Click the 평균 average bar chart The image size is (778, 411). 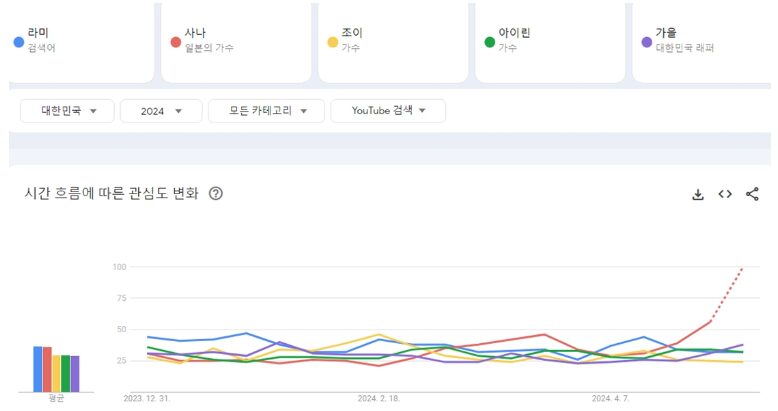pos(56,368)
